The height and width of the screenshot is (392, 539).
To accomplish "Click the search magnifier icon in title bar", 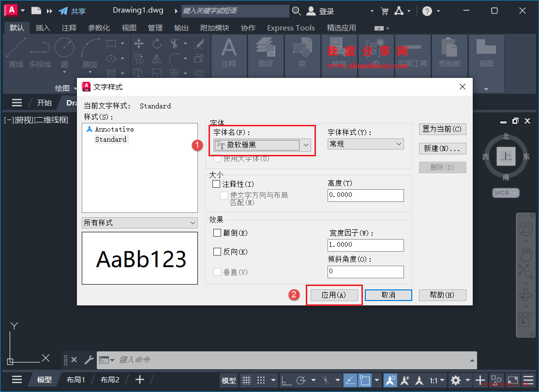I will pos(296,11).
